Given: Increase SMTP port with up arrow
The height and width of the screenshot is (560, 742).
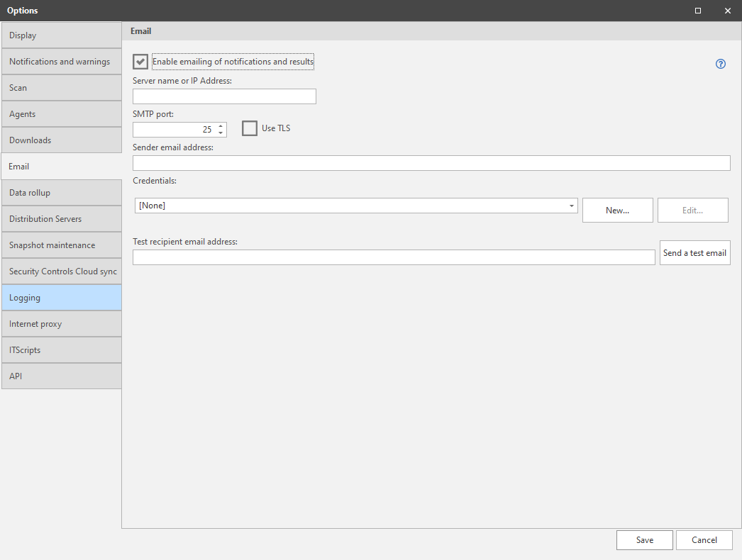Looking at the screenshot, I should (221, 126).
